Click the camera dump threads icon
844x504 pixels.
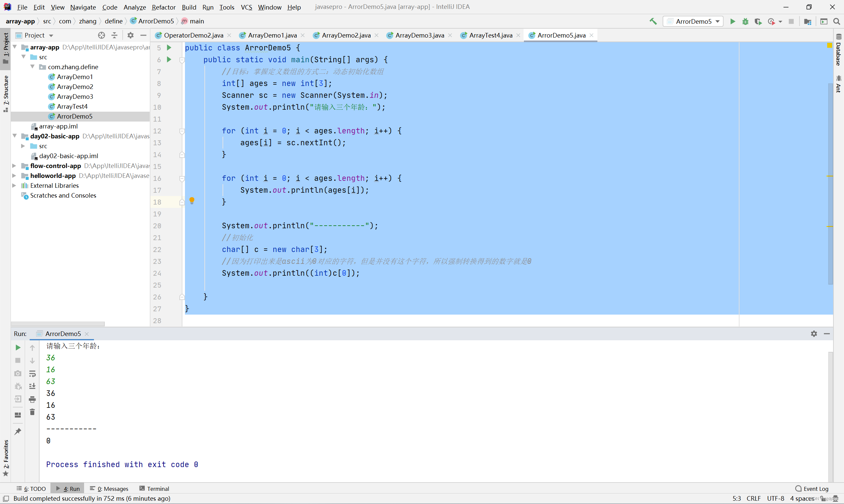pos(18,373)
